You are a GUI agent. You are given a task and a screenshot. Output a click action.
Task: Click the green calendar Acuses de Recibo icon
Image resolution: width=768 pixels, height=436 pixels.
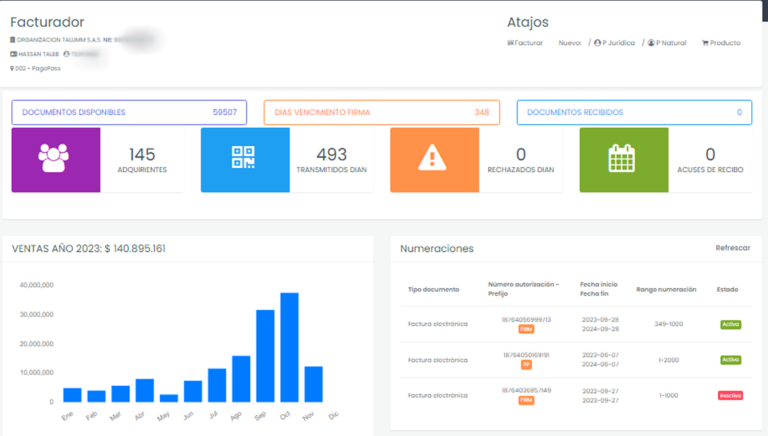(x=622, y=160)
